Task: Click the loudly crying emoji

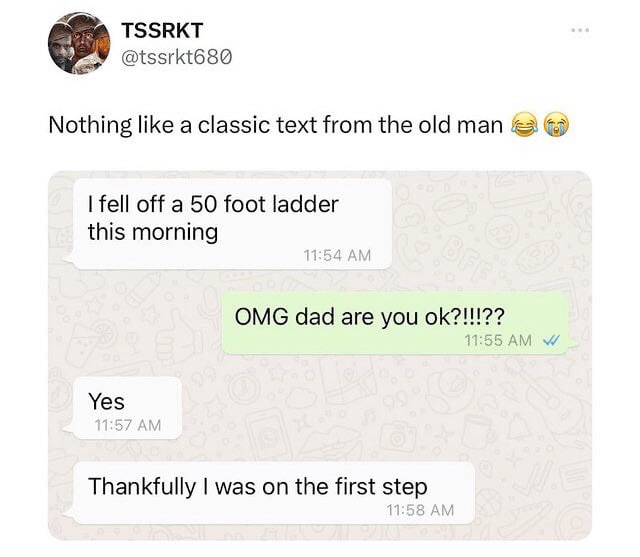Action: (x=557, y=124)
